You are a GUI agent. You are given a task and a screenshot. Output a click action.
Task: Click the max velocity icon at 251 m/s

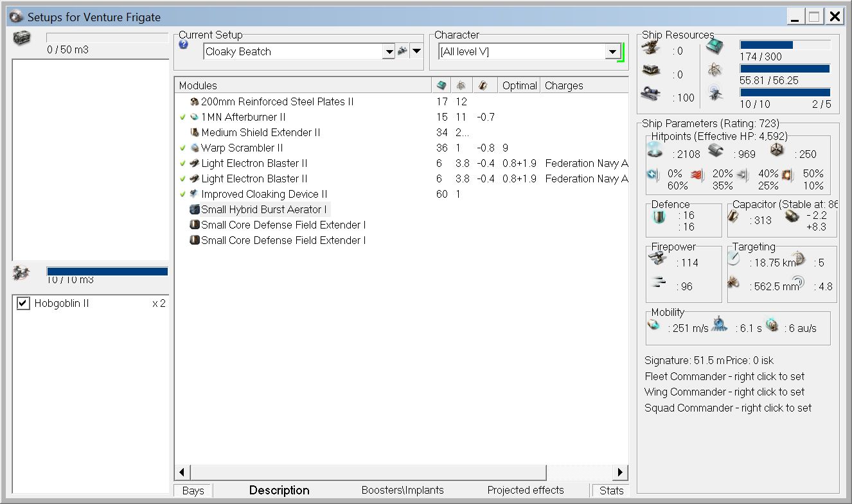pos(654,325)
